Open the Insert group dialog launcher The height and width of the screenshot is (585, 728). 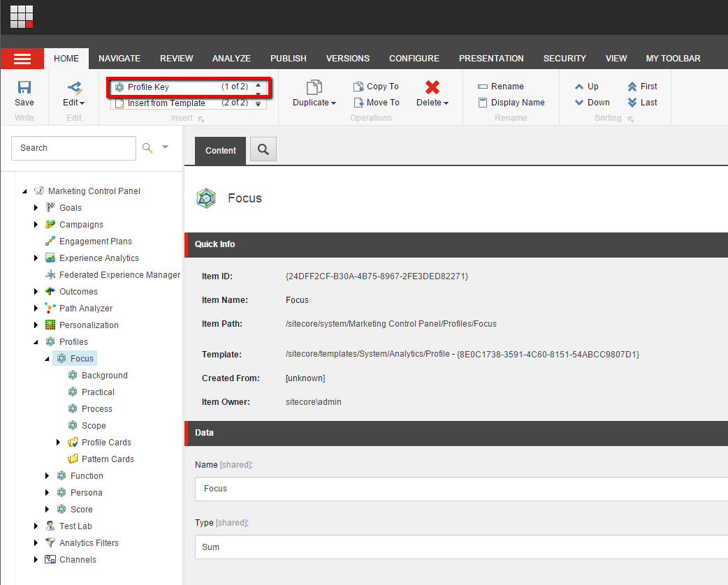pyautogui.click(x=201, y=119)
